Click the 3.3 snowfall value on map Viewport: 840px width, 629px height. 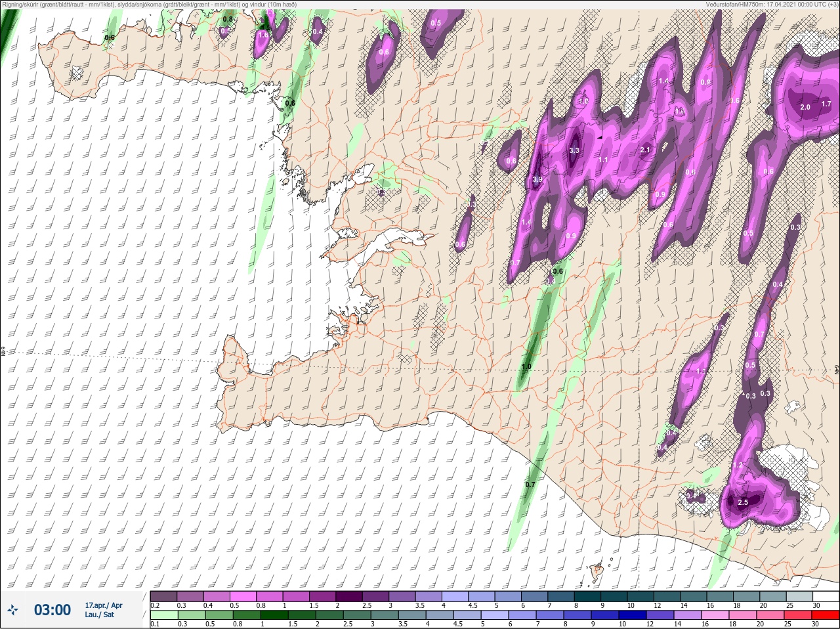(x=574, y=150)
